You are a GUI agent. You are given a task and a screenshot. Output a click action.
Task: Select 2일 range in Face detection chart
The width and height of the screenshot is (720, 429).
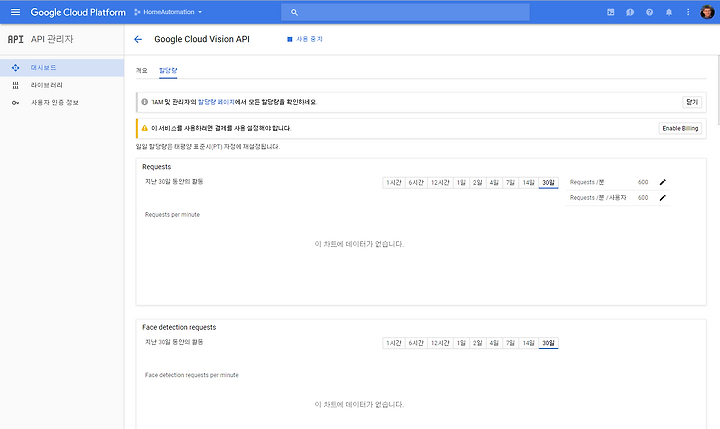478,343
